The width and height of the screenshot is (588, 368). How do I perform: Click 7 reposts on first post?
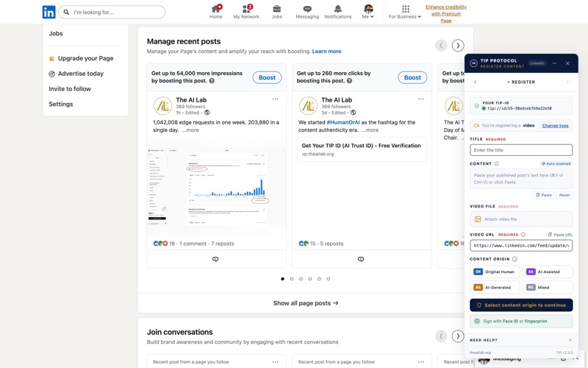223,244
